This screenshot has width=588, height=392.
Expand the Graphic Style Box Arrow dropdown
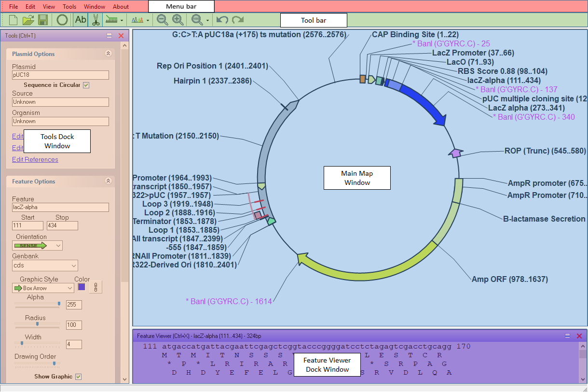43,288
